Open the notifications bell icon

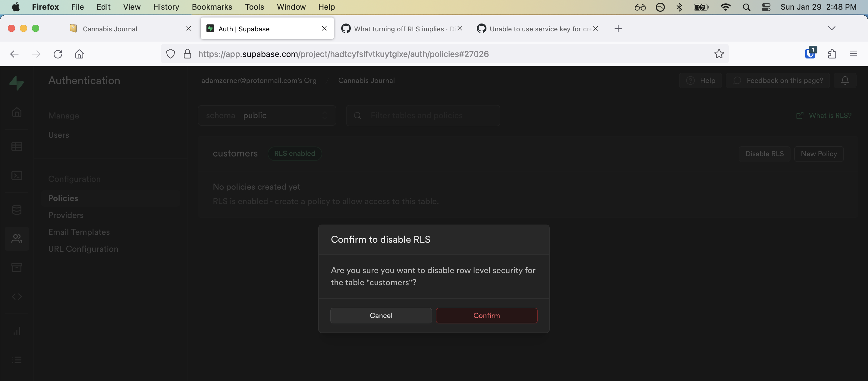(845, 80)
